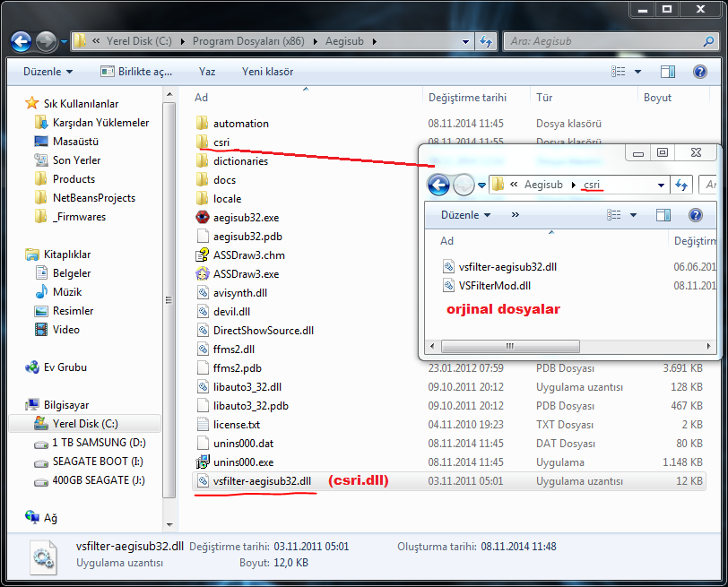Open the 1 TB SAMSUNG (D:) drive
This screenshot has height=587, width=728.
(x=99, y=443)
